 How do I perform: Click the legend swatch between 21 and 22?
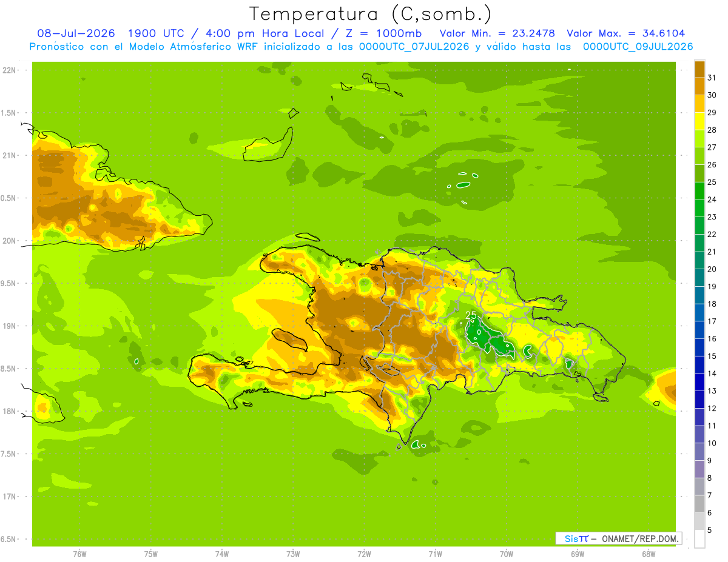tap(699, 243)
